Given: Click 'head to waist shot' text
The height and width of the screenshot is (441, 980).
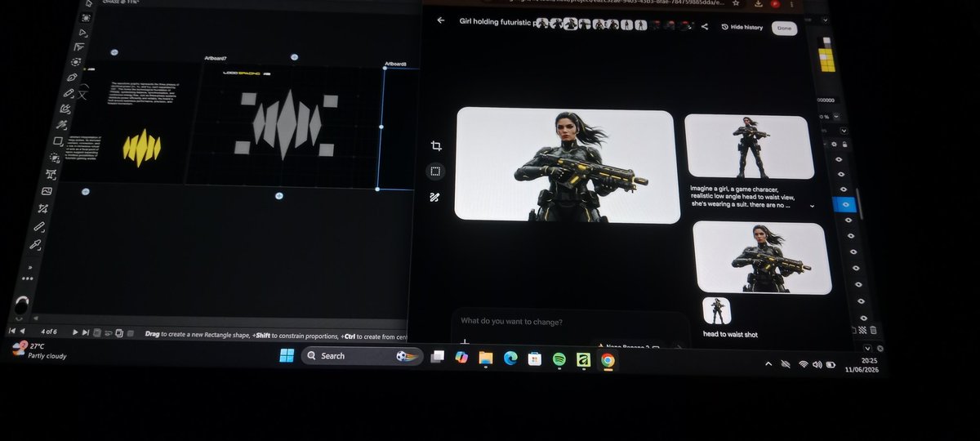Looking at the screenshot, I should (731, 334).
